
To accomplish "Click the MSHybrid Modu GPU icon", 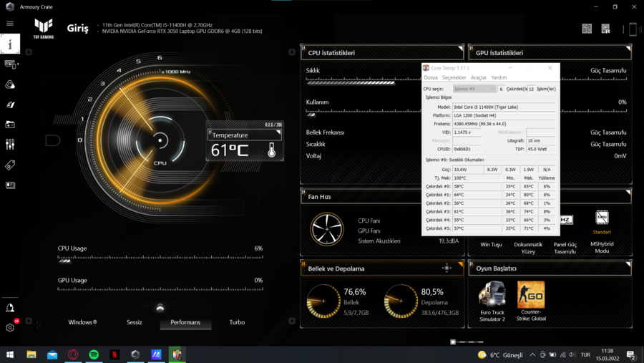I will coord(602,218).
